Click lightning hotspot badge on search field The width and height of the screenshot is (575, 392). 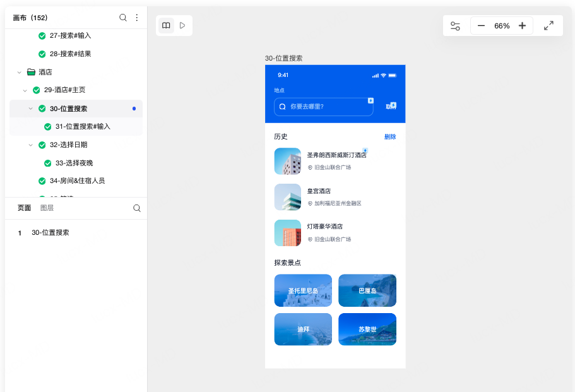[x=370, y=100]
